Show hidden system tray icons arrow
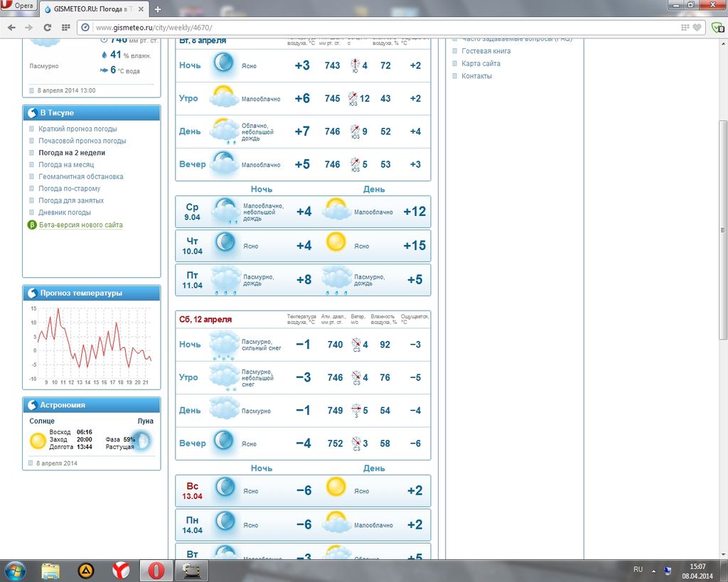The height and width of the screenshot is (582, 728). [653, 570]
